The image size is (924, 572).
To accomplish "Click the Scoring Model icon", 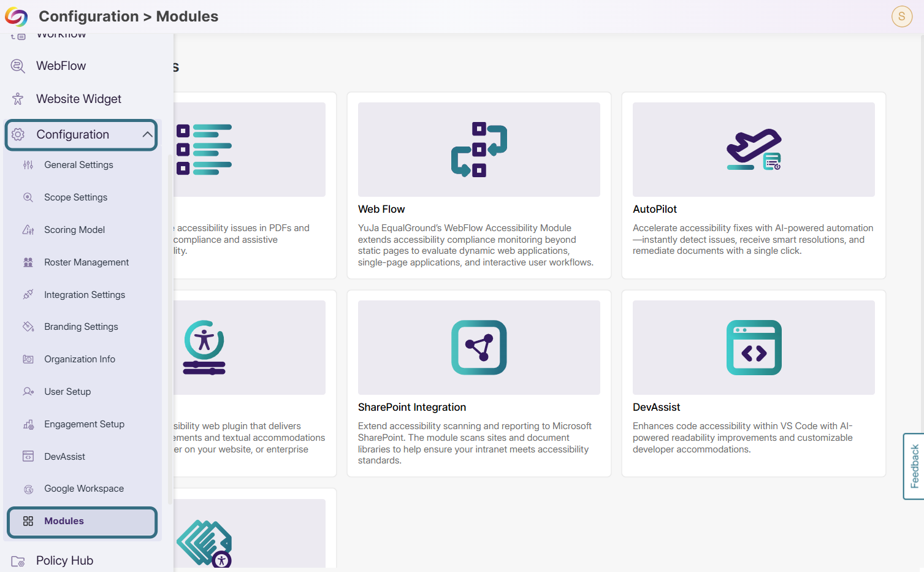I will coord(28,230).
